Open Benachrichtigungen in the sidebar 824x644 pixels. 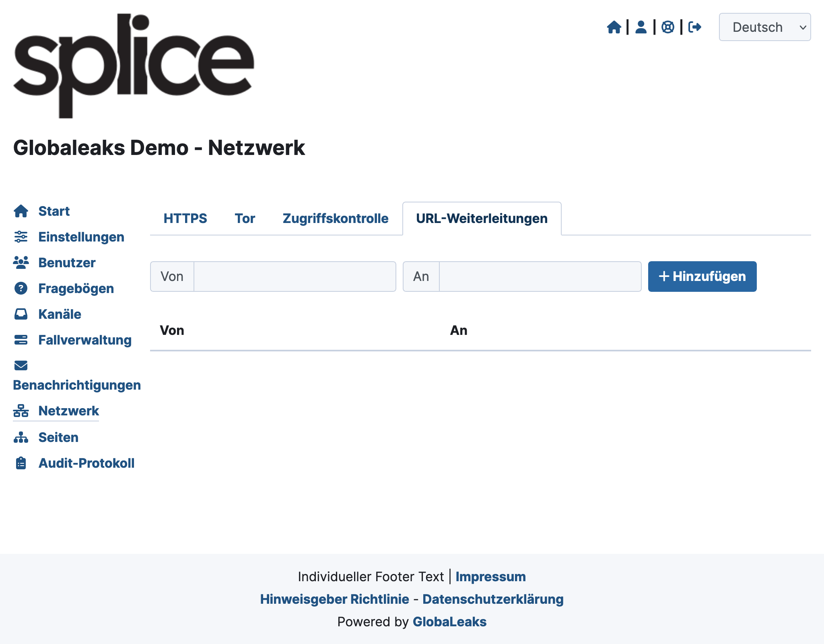tap(77, 385)
